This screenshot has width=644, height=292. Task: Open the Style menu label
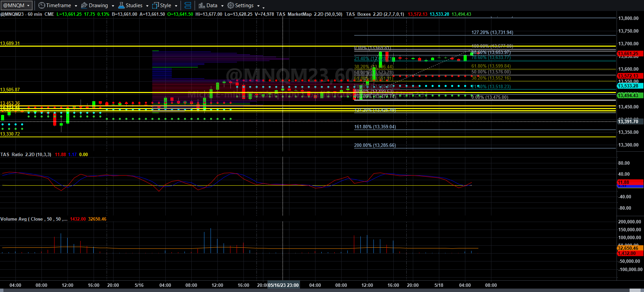pos(166,5)
